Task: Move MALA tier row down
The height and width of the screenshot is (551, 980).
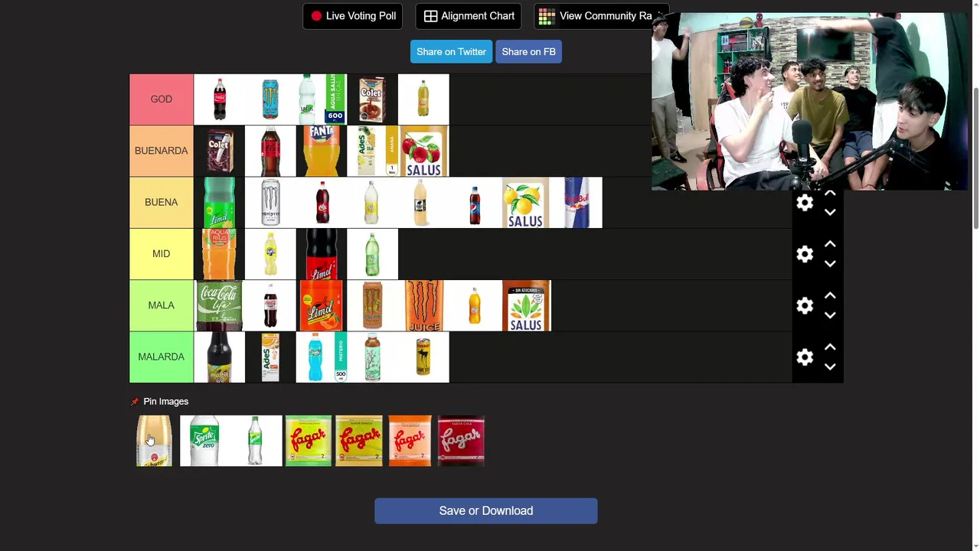Action: (x=830, y=315)
